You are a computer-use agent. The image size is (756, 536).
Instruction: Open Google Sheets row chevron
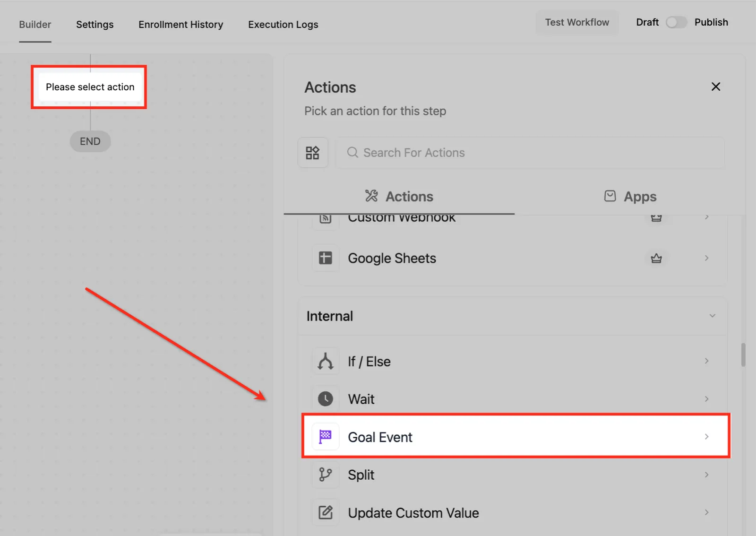pyautogui.click(x=706, y=258)
